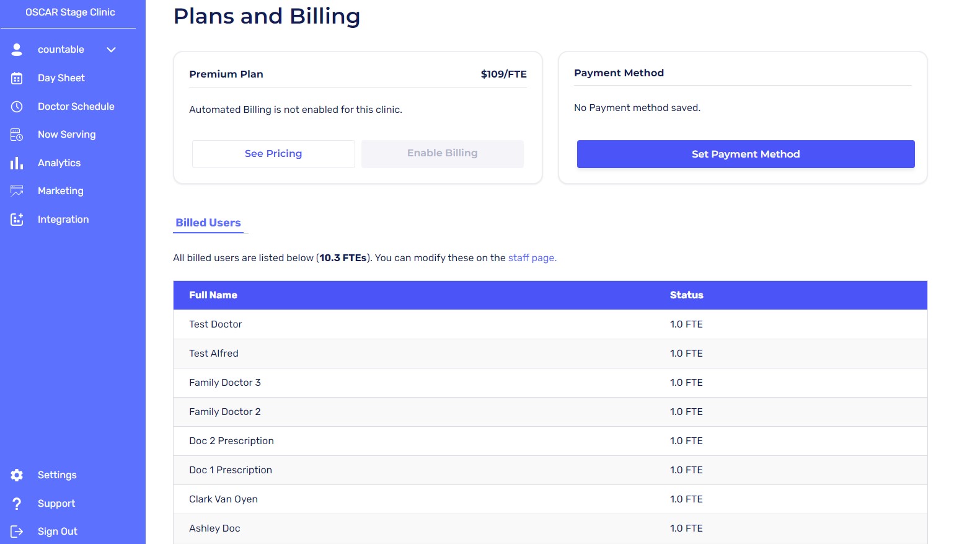Viewport: 980px width, 544px height.
Task: Click the Settings gear icon
Action: (x=17, y=475)
